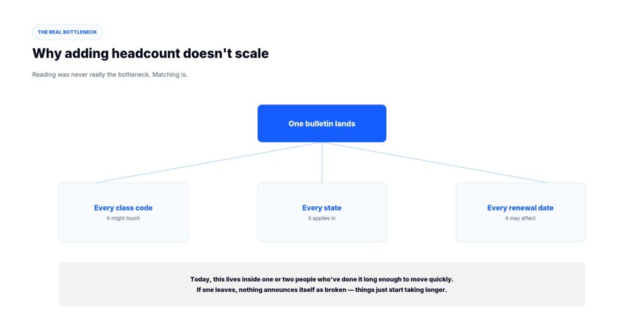Click the connector line toward renewal date card
The image size is (644, 322).
pyautogui.click(x=435, y=163)
